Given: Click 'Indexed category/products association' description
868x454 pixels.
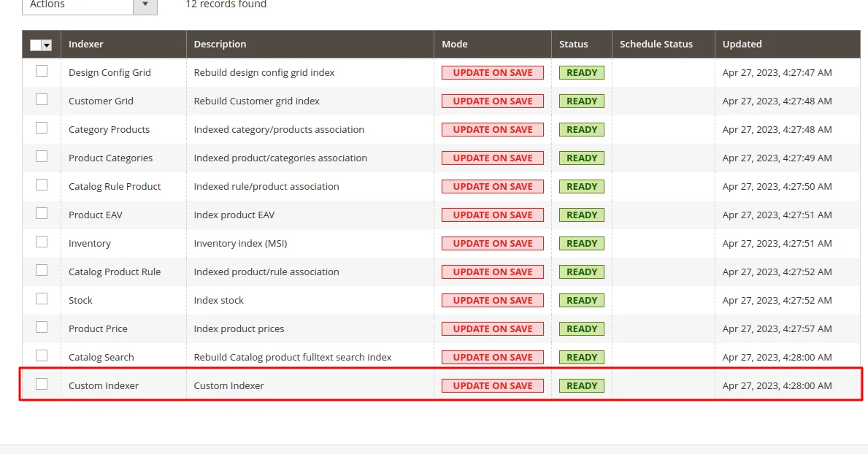Looking at the screenshot, I should (x=279, y=129).
